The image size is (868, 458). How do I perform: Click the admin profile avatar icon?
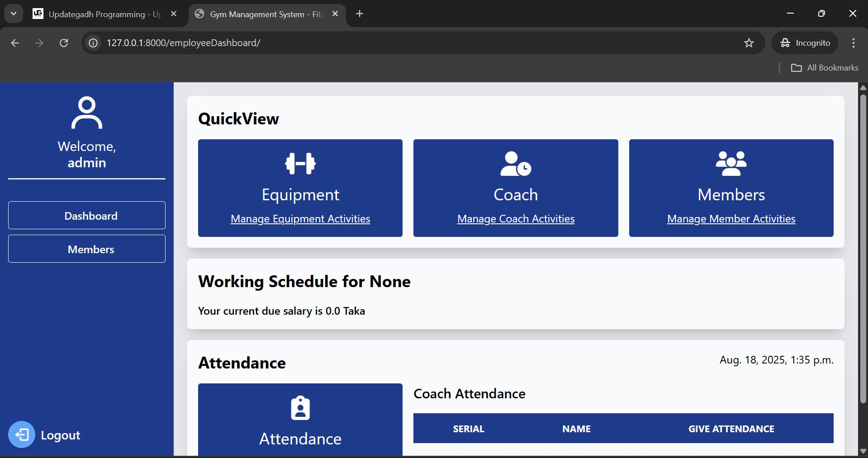point(86,112)
